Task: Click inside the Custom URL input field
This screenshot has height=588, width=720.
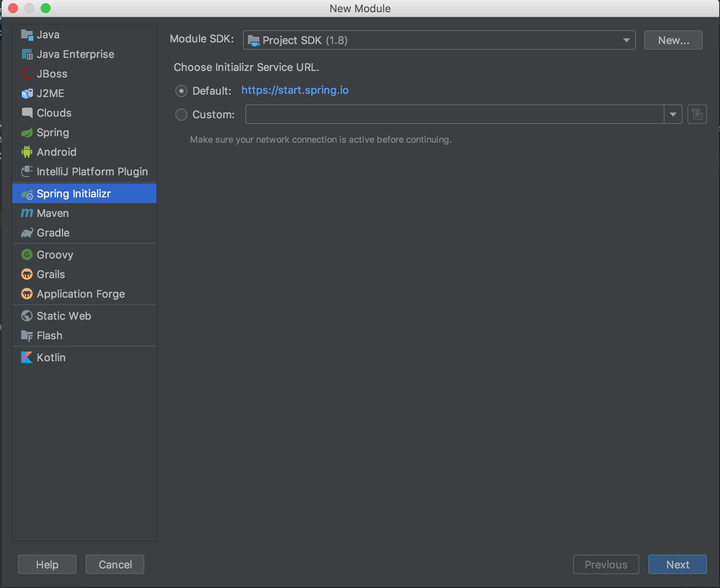Action: coord(448,114)
